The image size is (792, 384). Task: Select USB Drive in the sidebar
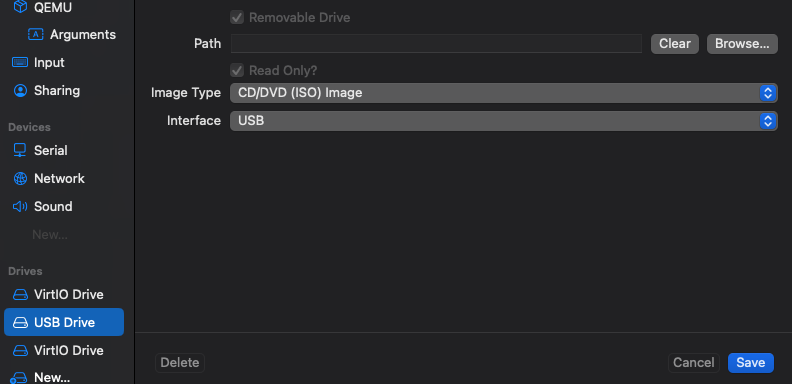pyautogui.click(x=64, y=322)
